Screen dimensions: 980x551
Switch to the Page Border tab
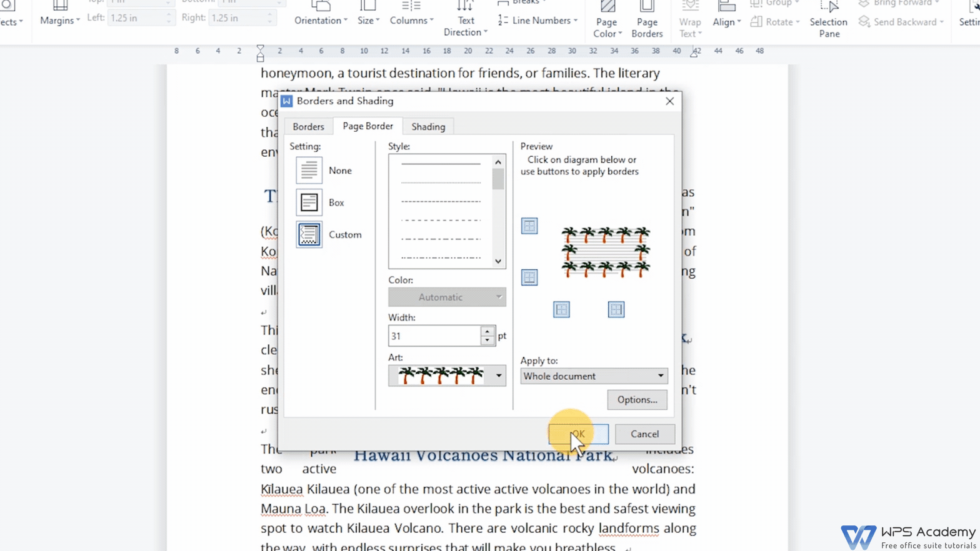(x=367, y=126)
